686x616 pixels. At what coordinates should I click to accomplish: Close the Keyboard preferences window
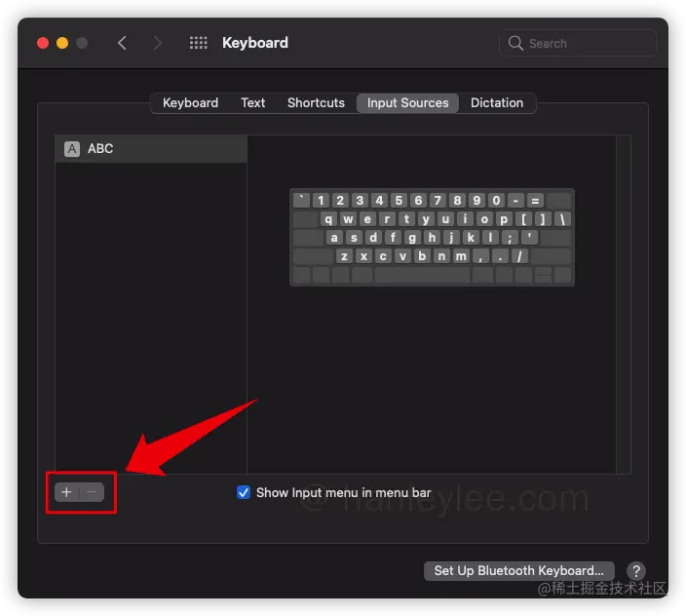pos(43,43)
